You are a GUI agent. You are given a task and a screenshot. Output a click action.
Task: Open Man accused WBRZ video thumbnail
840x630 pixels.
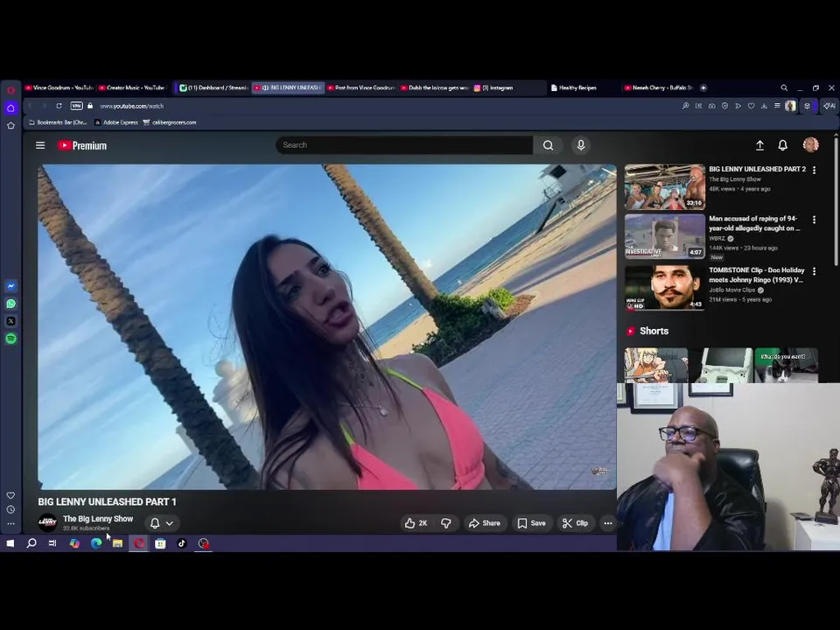(x=665, y=237)
